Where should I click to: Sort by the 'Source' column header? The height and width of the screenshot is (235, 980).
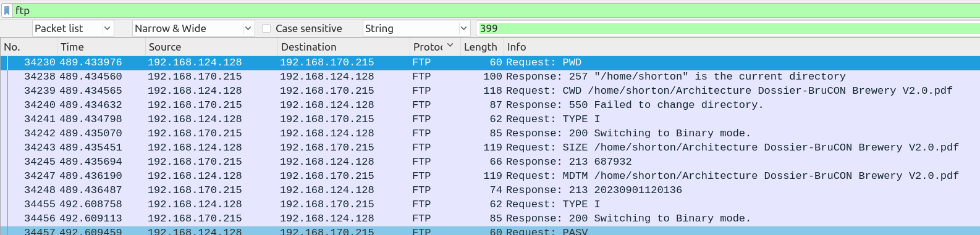tap(211, 47)
